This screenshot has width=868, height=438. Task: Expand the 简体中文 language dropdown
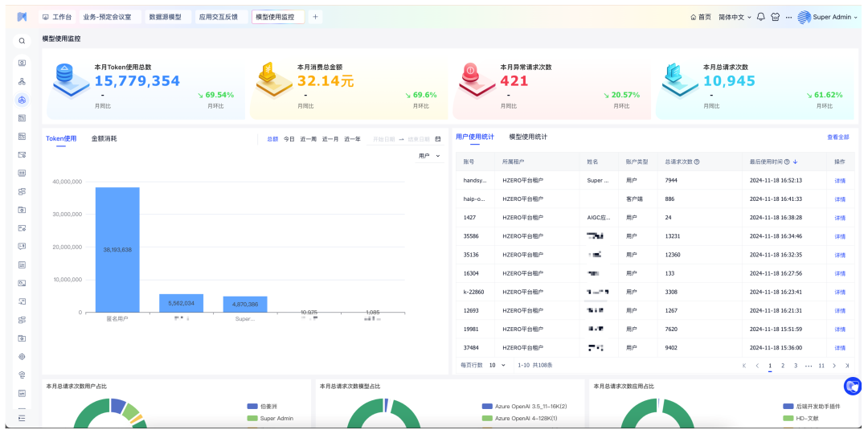tap(735, 17)
